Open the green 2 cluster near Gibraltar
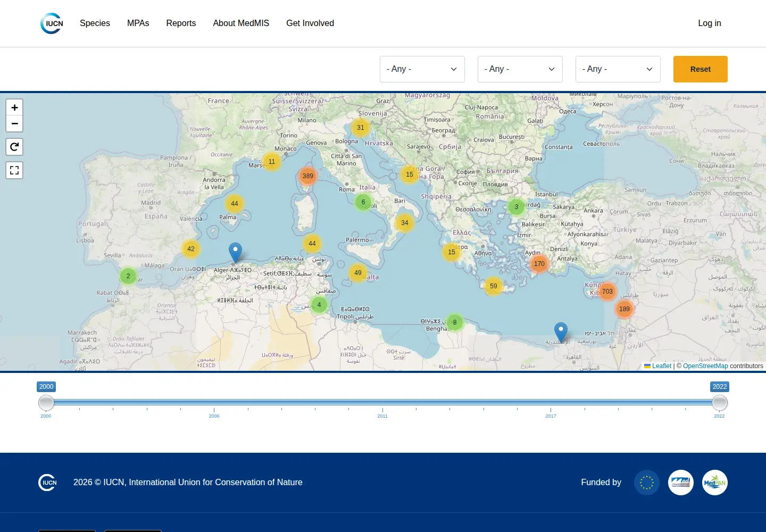Screen dimensions: 766x532 pyautogui.click(x=128, y=276)
